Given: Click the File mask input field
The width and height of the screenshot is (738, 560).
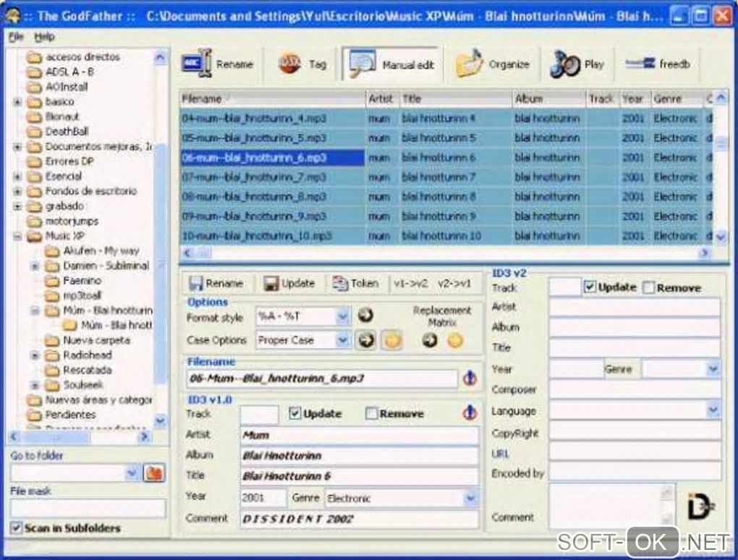Looking at the screenshot, I should [x=88, y=508].
